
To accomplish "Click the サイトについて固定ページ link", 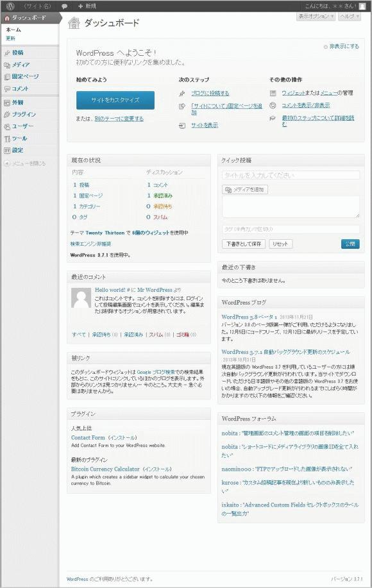I will point(226,109).
